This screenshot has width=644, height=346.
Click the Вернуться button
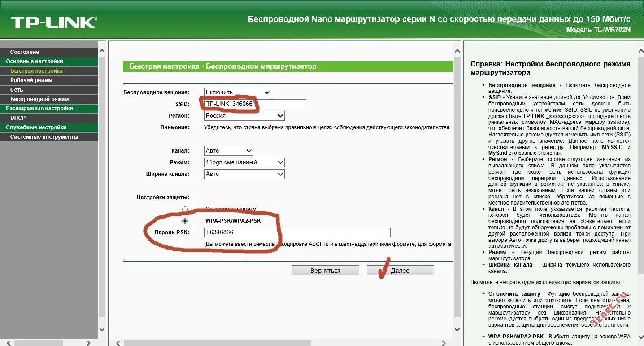326,271
